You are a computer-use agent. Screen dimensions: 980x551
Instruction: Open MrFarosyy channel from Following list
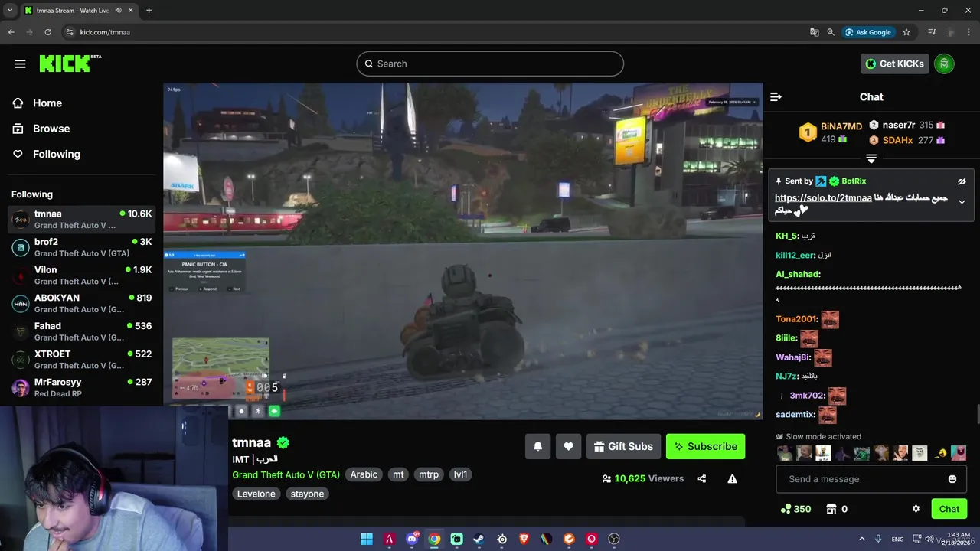coord(82,387)
